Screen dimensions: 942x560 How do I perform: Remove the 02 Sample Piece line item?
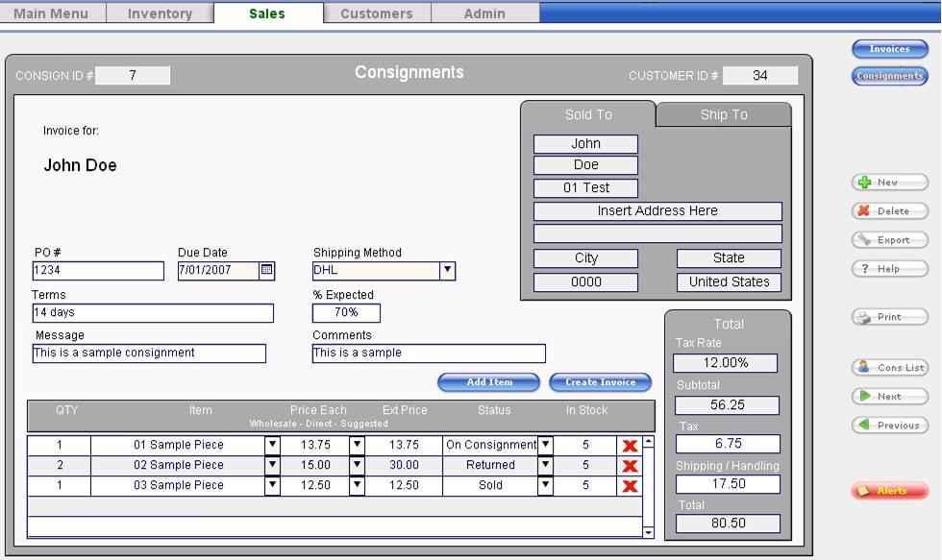630,466
